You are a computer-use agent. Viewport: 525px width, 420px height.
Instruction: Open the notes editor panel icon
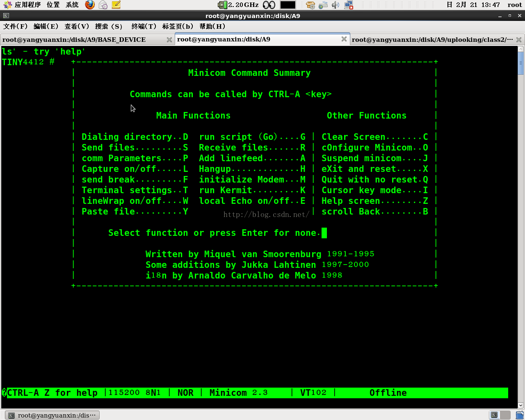116,5
